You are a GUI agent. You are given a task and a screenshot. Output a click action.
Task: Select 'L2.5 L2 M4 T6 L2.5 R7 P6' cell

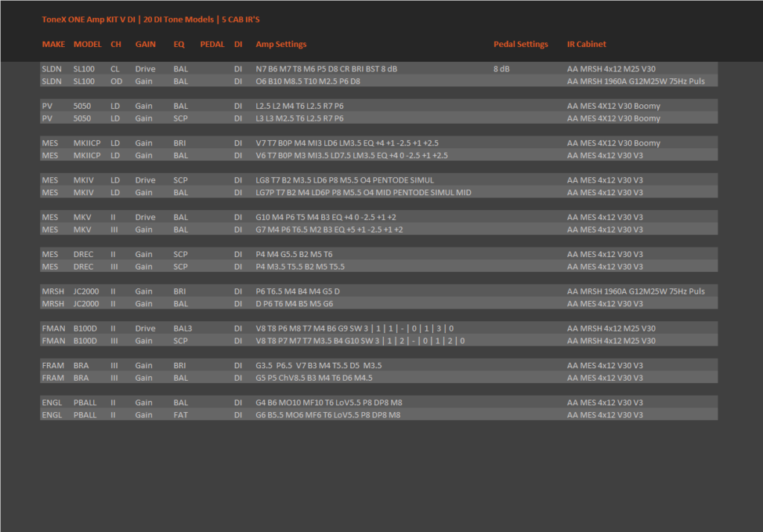(300, 106)
